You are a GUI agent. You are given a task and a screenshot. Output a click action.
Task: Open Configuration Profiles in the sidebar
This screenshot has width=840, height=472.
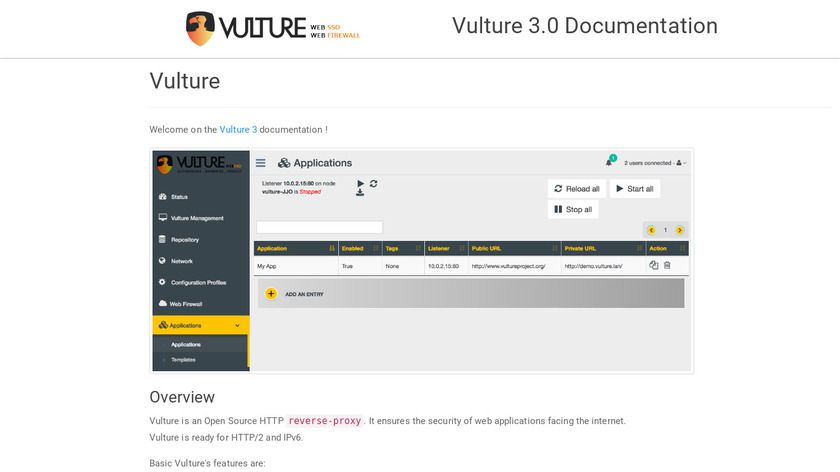coord(201,282)
